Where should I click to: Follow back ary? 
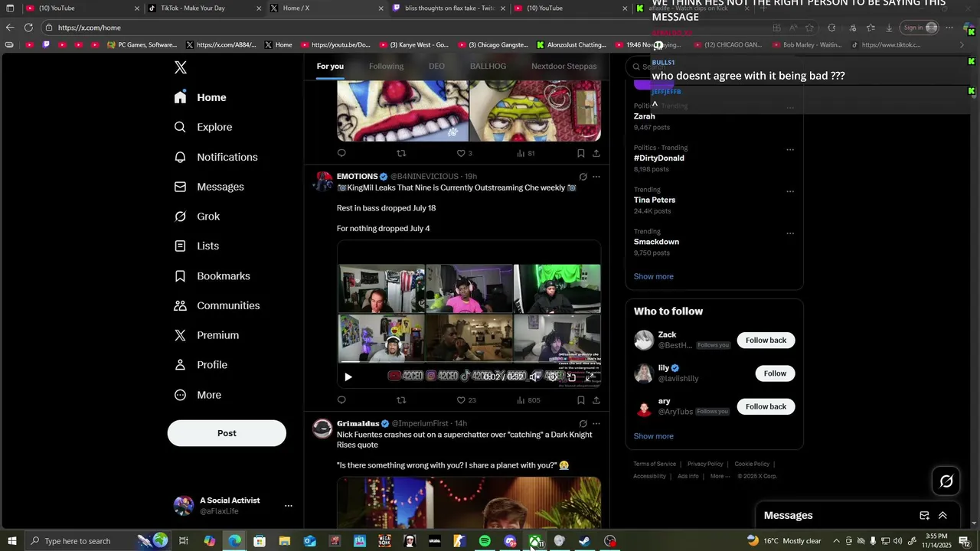click(766, 406)
